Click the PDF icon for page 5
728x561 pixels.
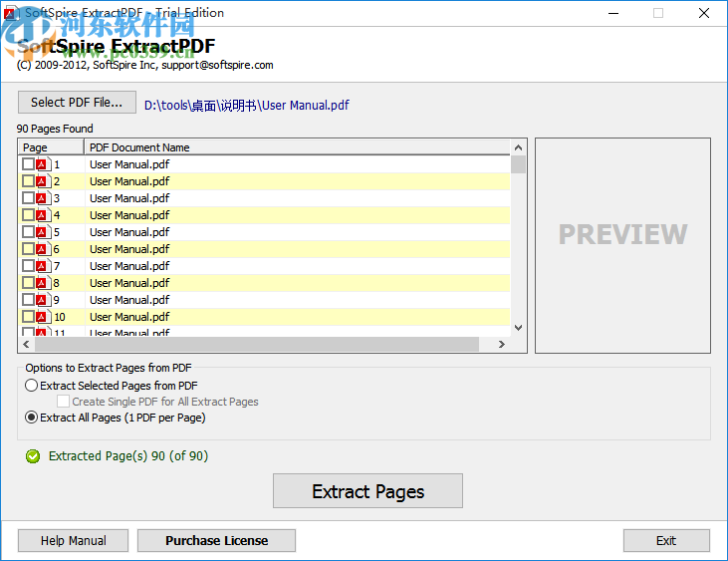tap(43, 232)
